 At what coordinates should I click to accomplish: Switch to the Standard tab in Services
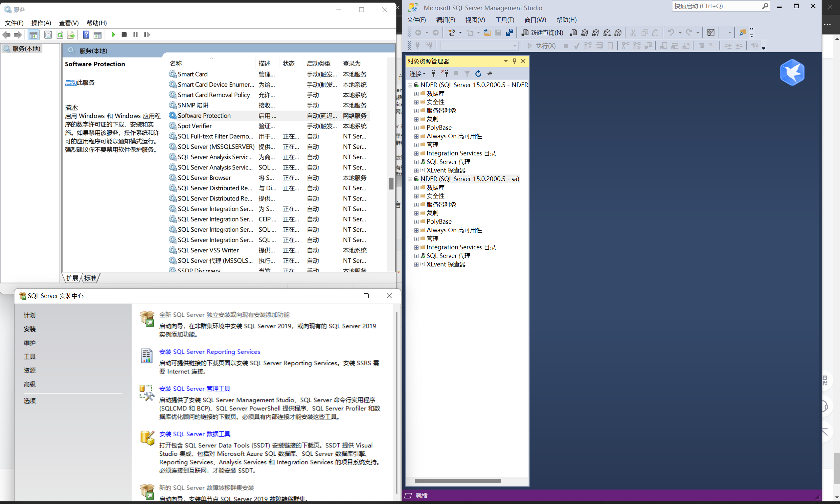tap(90, 278)
